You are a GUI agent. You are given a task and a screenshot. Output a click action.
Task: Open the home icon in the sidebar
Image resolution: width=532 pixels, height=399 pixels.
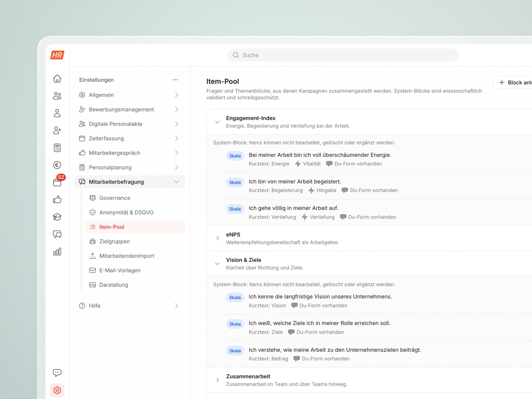[57, 78]
